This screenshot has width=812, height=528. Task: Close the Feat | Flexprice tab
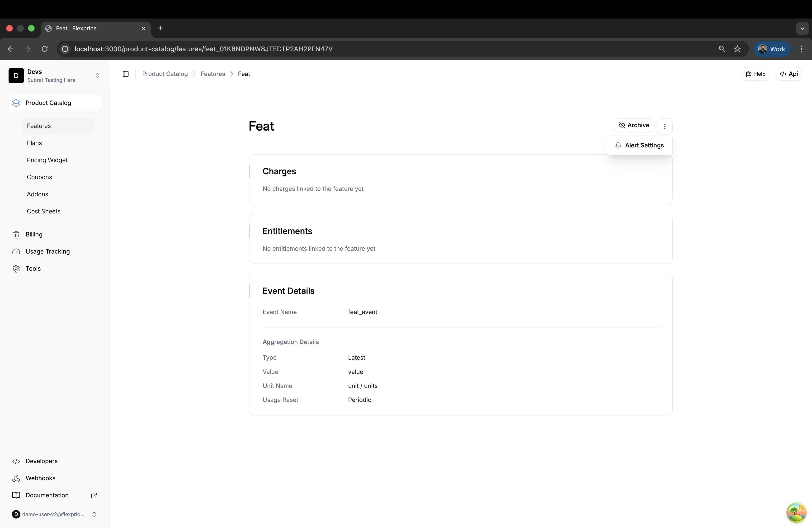coord(143,29)
